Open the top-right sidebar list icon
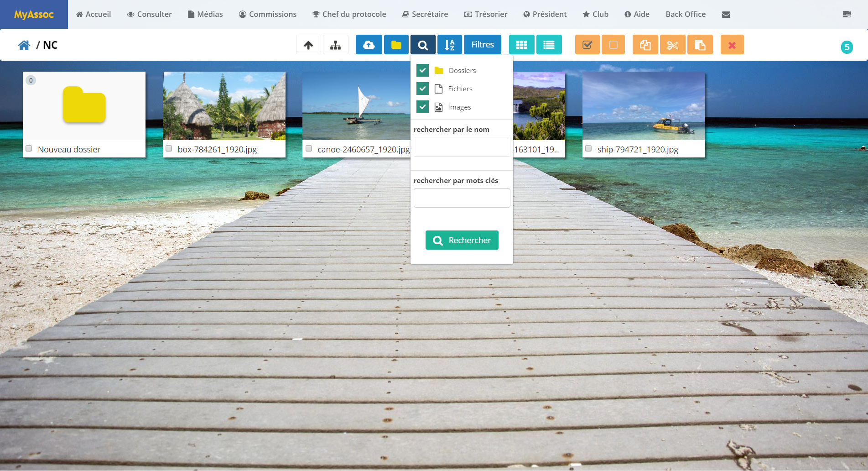The height and width of the screenshot is (471, 868). (847, 14)
